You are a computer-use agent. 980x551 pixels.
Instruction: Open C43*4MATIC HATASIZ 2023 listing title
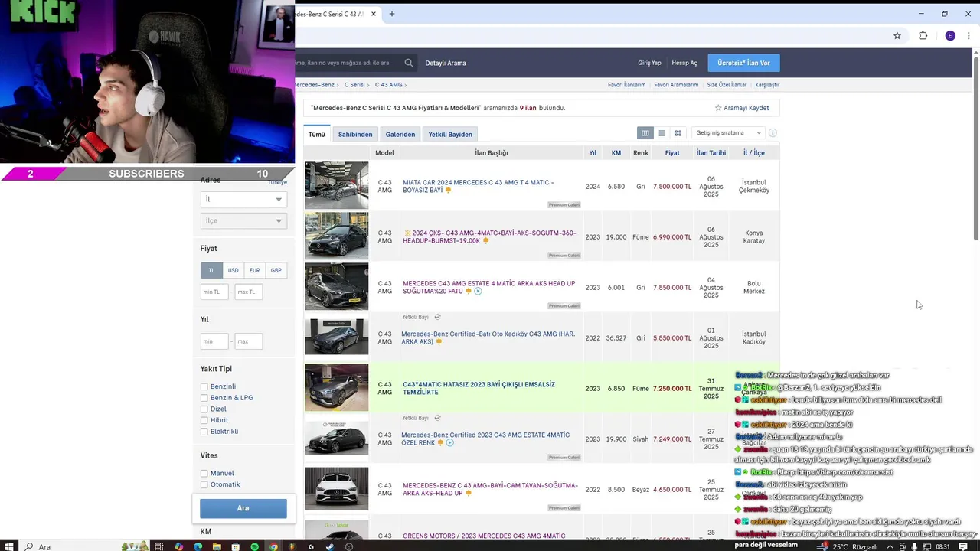click(479, 388)
